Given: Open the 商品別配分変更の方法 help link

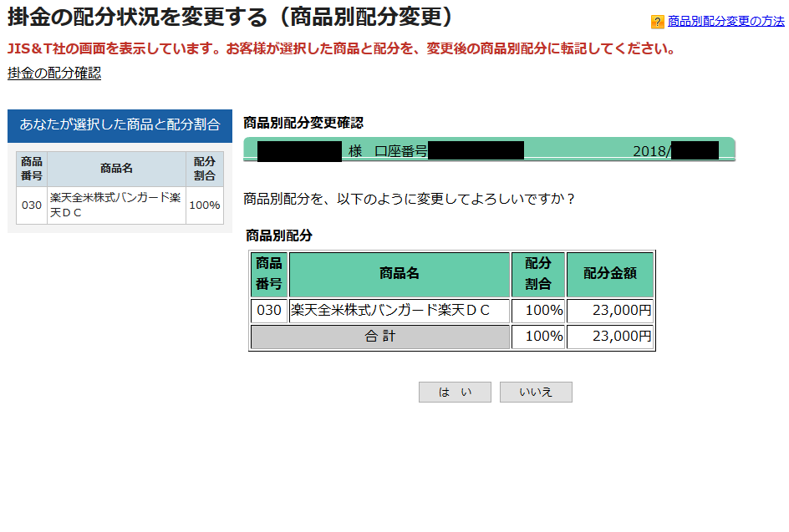Looking at the screenshot, I should pyautogui.click(x=725, y=22).
